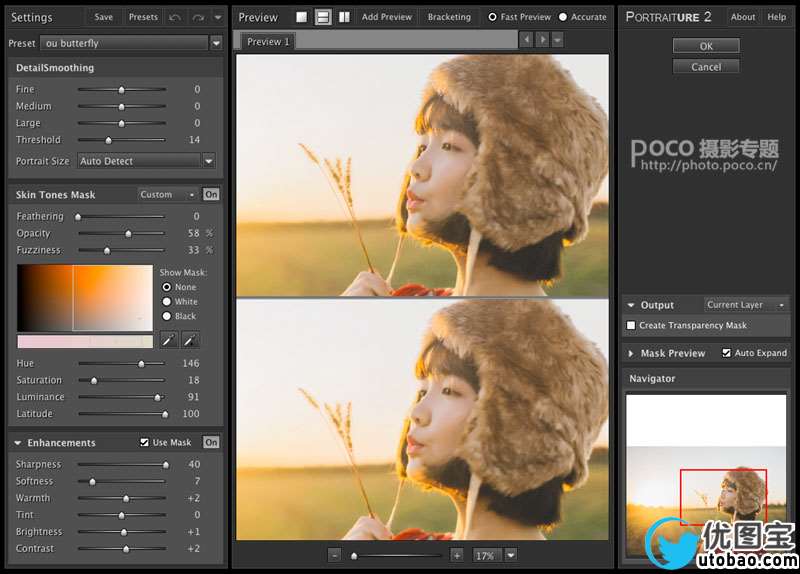Select the vertical split preview layout
Screen dimensions: 800x574
(x=344, y=17)
